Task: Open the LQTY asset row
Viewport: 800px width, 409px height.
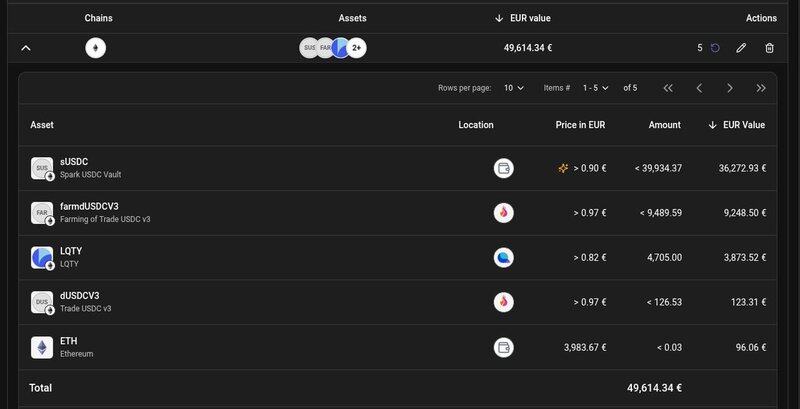Action: pos(398,258)
